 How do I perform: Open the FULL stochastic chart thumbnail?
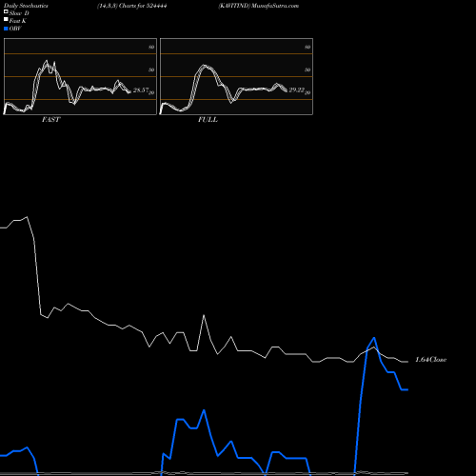236,76
